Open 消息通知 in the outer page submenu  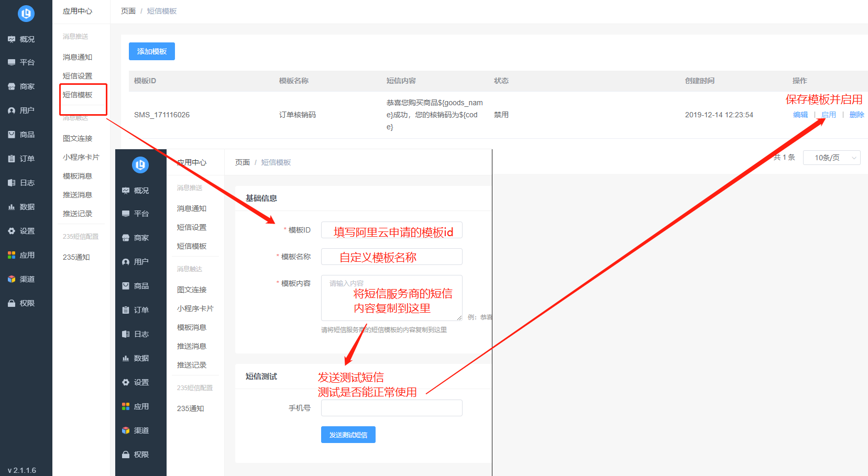click(78, 57)
